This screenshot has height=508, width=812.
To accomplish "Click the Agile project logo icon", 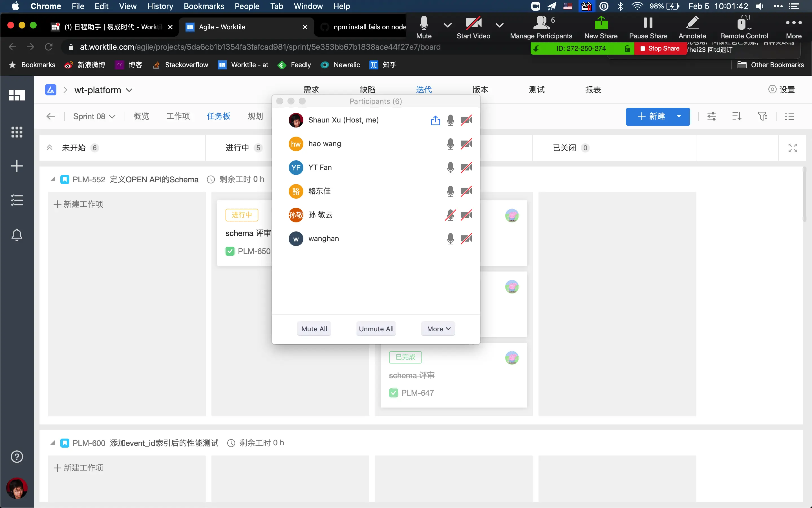I will tap(51, 90).
